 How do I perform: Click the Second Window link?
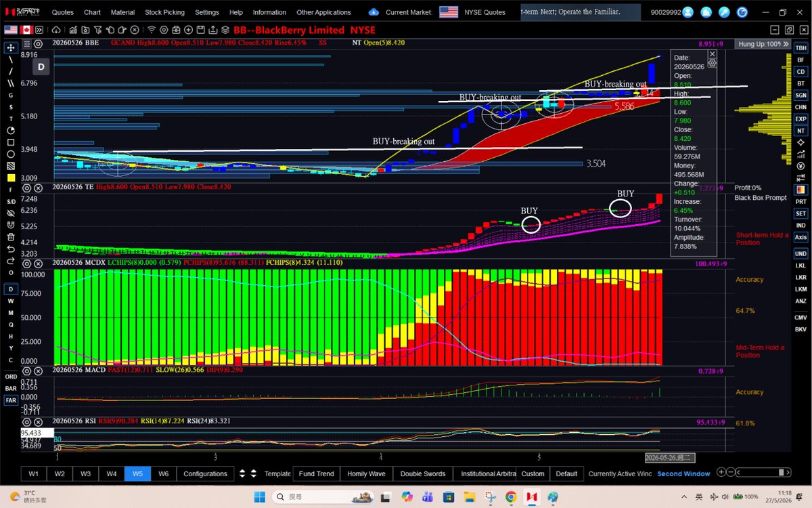pyautogui.click(x=683, y=473)
